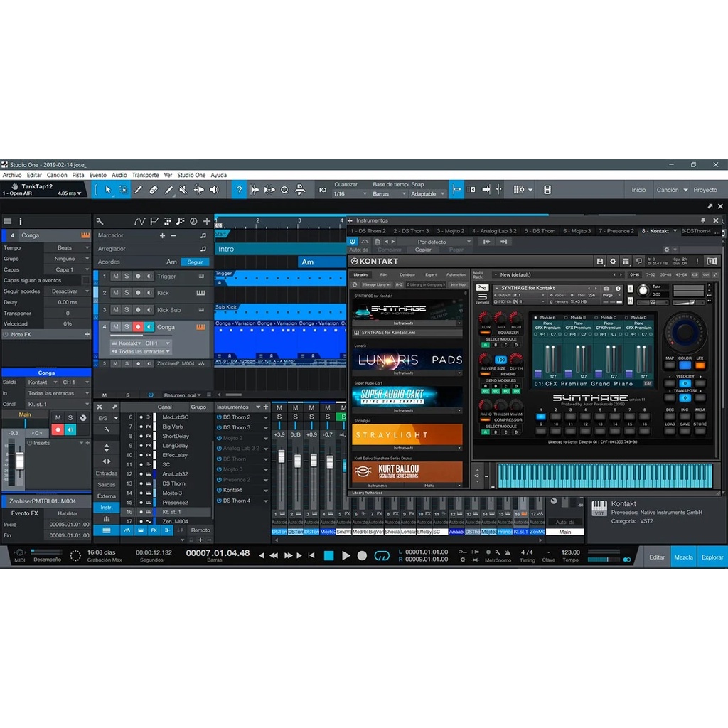Select the Listen speaker tool
The width and height of the screenshot is (728, 728).
[214, 189]
